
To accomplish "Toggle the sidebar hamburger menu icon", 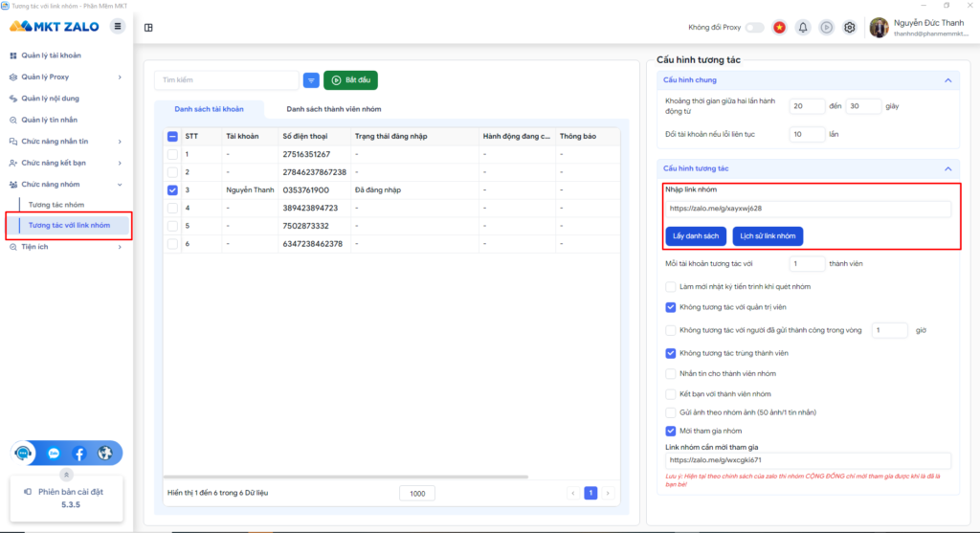I will pyautogui.click(x=118, y=26).
